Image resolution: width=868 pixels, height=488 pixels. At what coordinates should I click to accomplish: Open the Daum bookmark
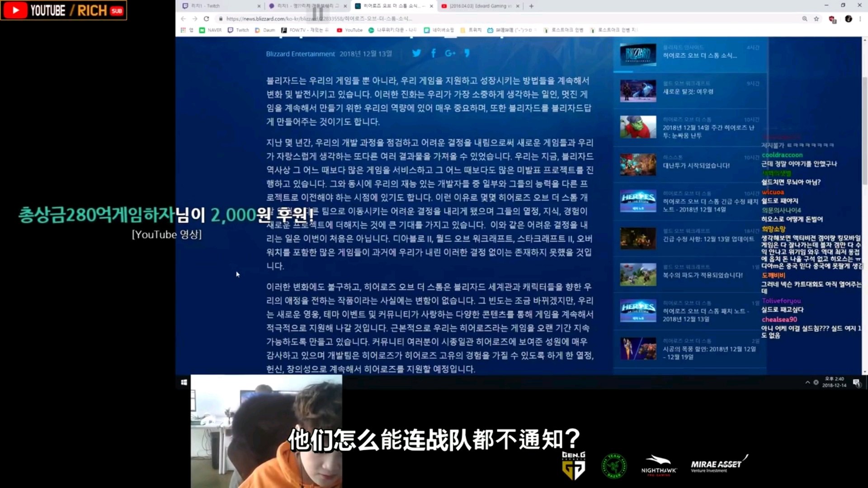tap(265, 30)
